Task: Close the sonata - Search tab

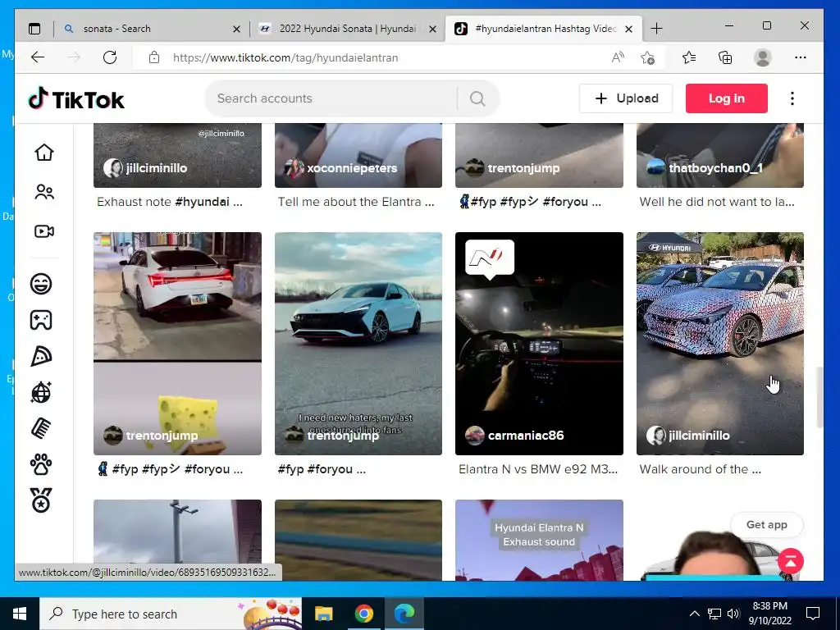Action: point(236,29)
